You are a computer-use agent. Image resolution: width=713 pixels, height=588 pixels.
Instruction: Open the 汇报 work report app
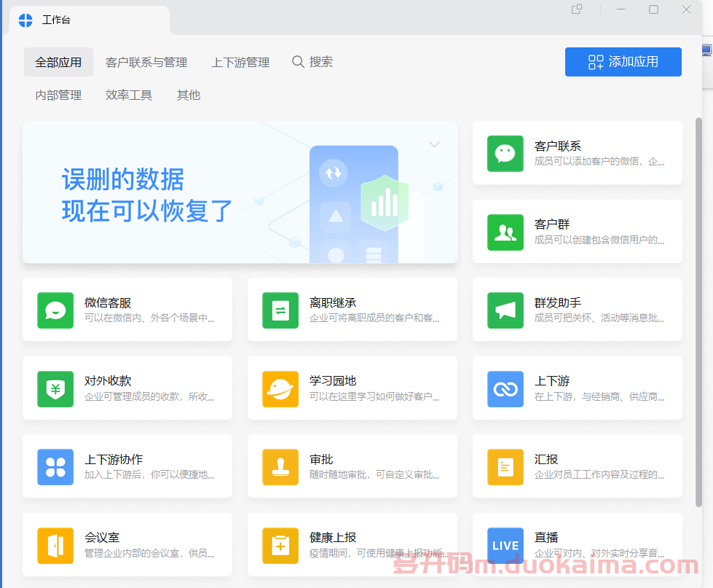tap(578, 466)
